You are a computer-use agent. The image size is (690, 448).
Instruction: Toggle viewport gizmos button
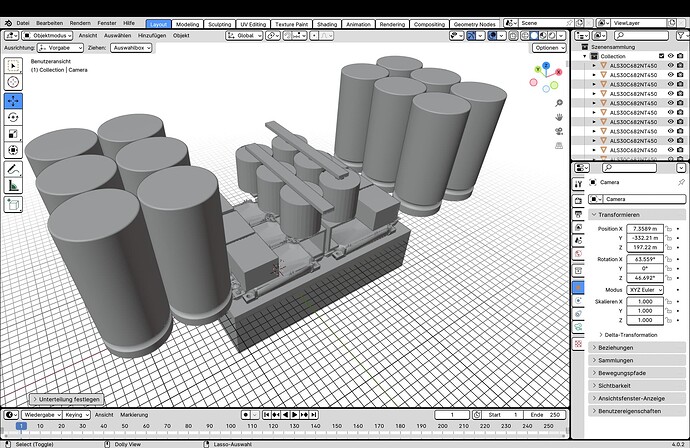471,36
